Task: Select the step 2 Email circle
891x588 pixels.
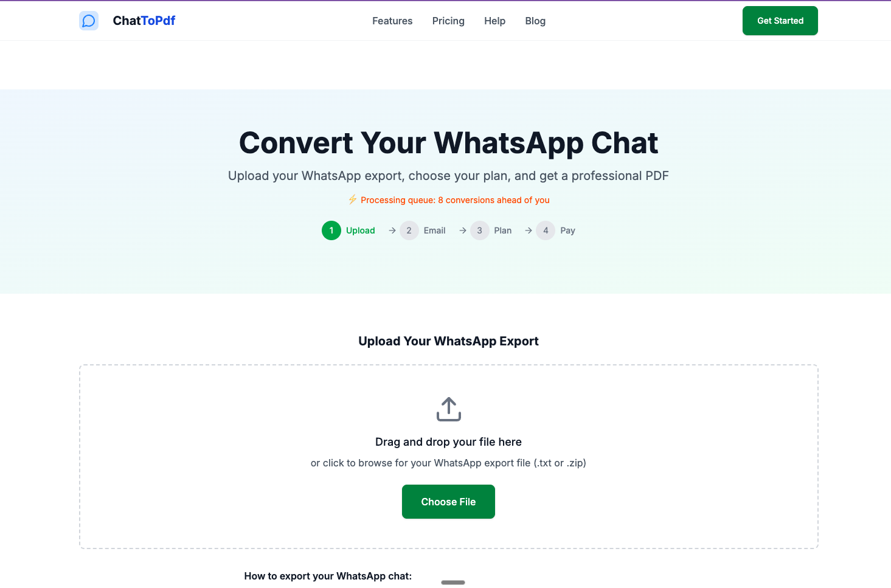Action: [409, 230]
